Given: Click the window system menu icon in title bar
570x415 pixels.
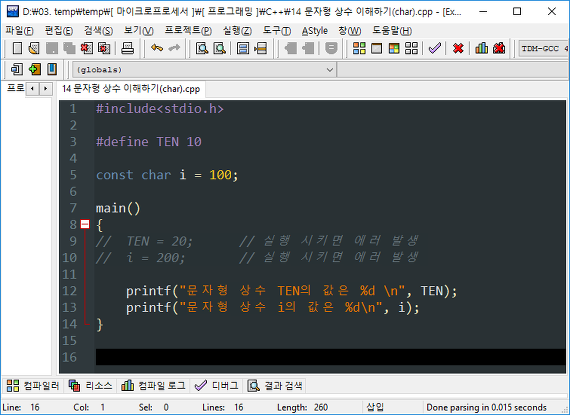Looking at the screenshot, I should tap(13, 11).
